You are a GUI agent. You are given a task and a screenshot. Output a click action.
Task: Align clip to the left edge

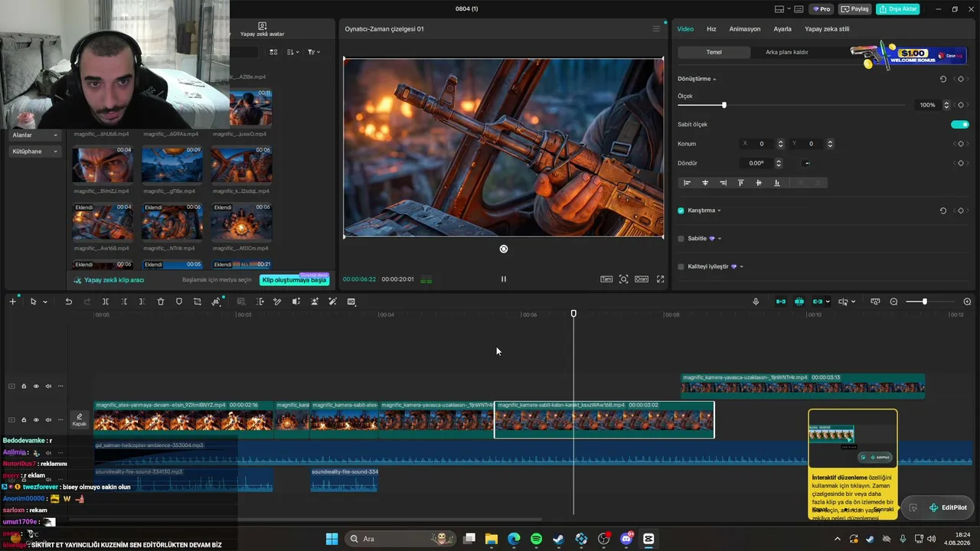(687, 183)
